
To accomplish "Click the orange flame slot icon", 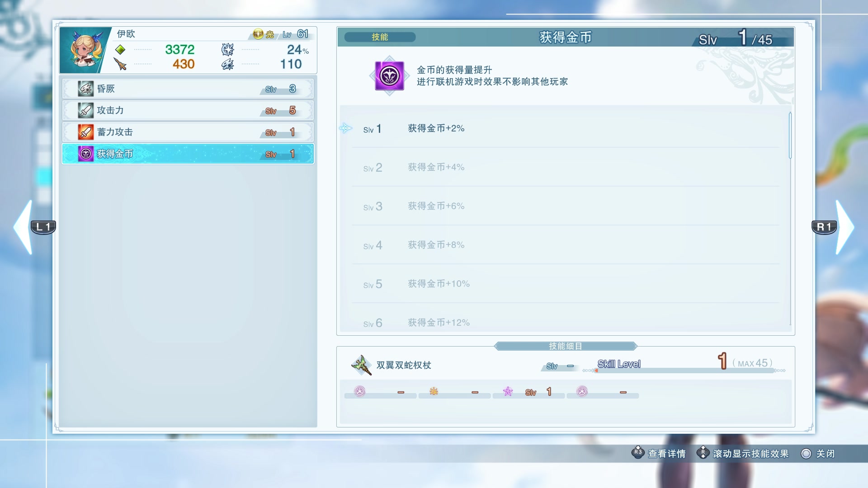I will click(x=434, y=391).
